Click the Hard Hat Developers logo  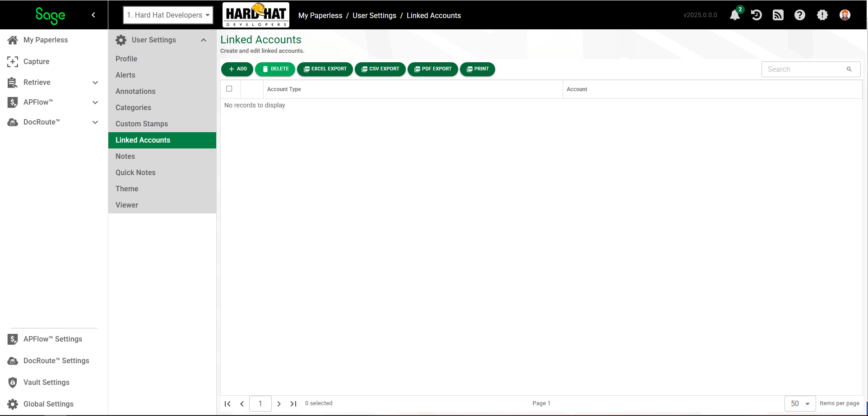(256, 15)
